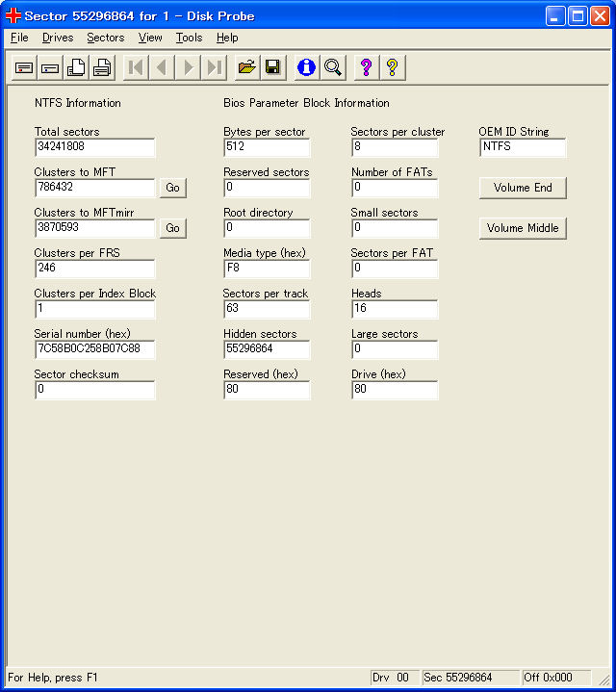The height and width of the screenshot is (692, 616).
Task: Click the Media type (hex) field
Action: [267, 269]
